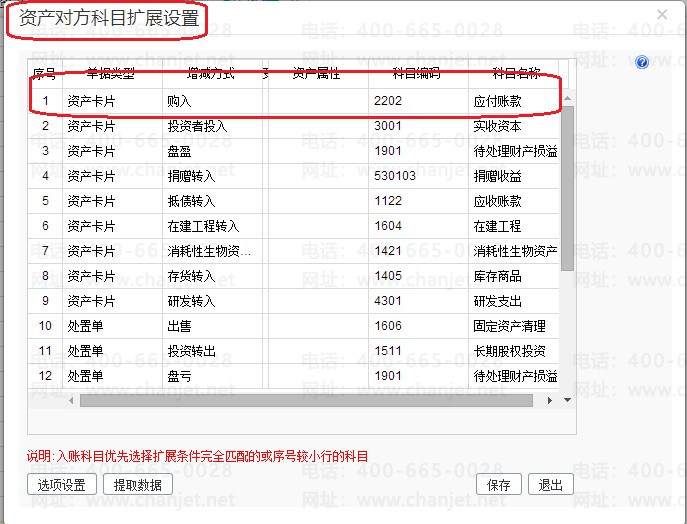Click the 提取数据 button
This screenshot has width=687, height=524.
pyautogui.click(x=138, y=485)
